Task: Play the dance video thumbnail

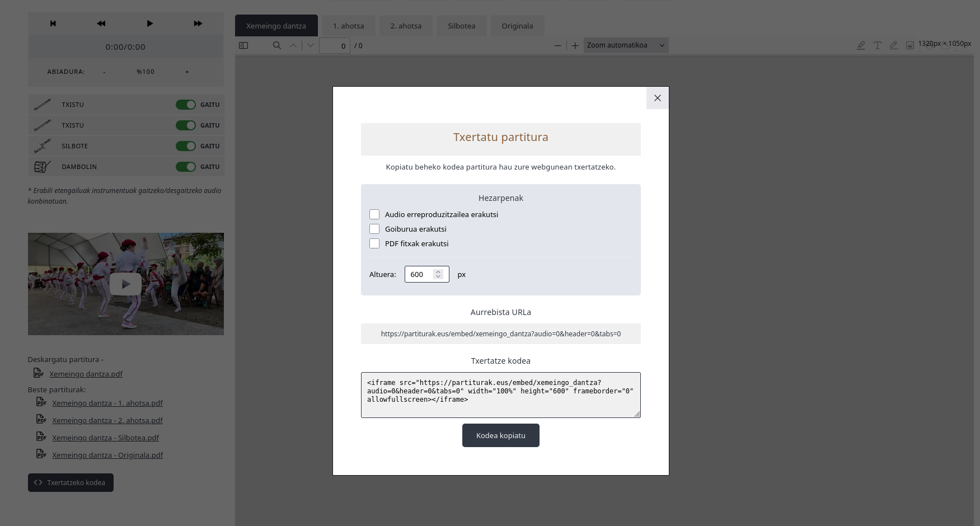Action: [125, 284]
